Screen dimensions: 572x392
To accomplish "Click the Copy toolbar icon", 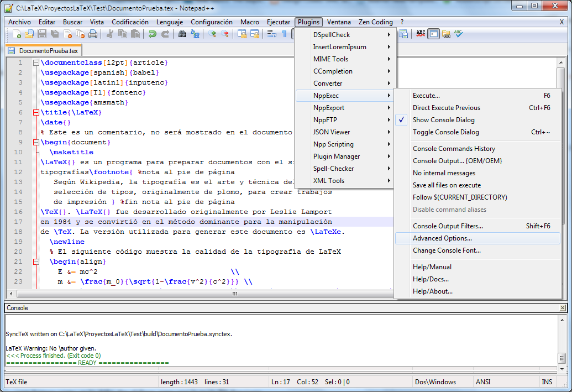I will point(123,34).
